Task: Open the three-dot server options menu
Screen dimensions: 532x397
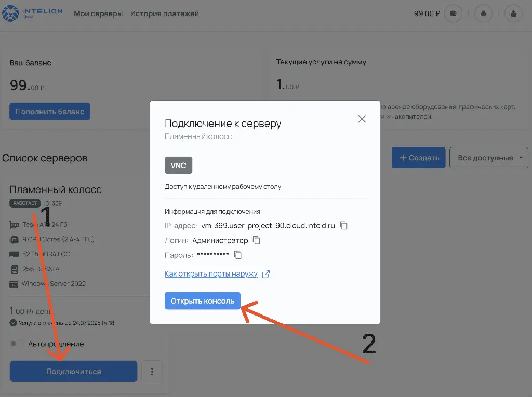Action: (152, 372)
